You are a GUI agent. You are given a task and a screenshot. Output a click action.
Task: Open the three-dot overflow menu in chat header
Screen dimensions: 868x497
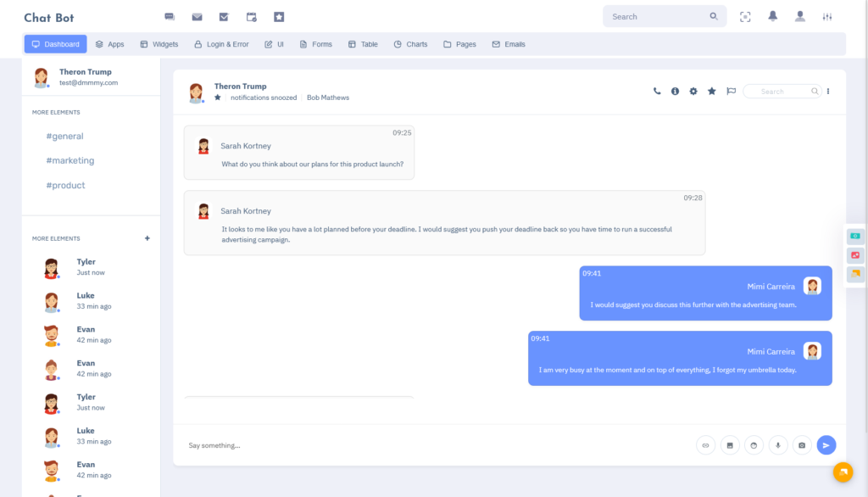[x=828, y=91]
